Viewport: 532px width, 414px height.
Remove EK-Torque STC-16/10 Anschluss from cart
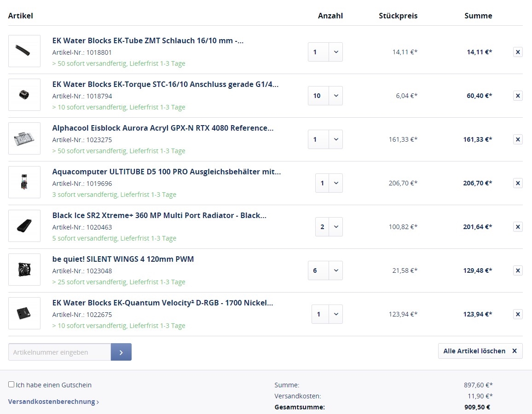click(518, 96)
